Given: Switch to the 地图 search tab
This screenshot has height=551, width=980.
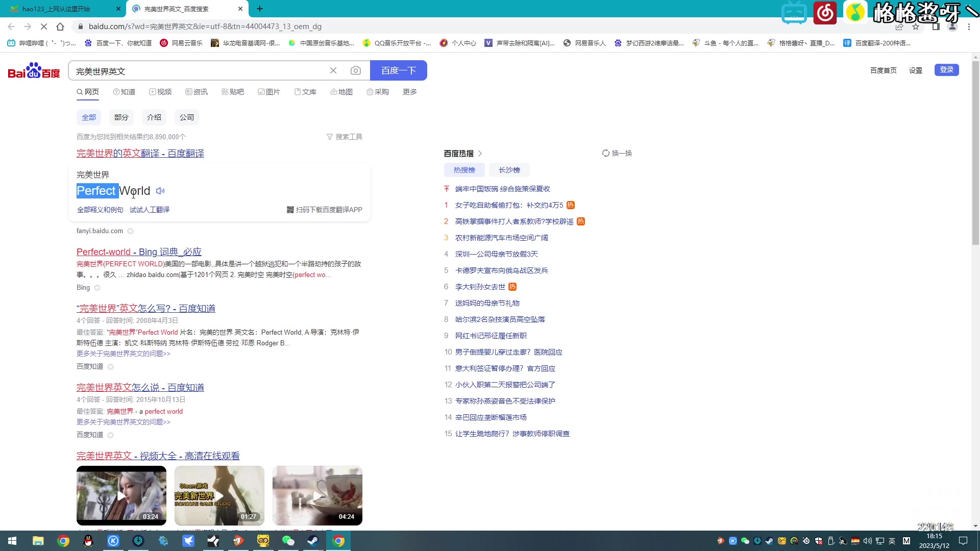Looking at the screenshot, I should coord(341,92).
